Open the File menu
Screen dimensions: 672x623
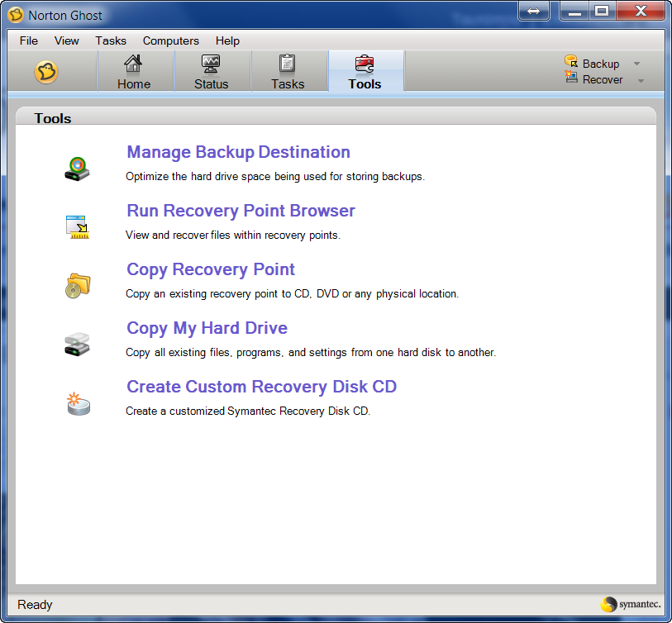click(28, 40)
